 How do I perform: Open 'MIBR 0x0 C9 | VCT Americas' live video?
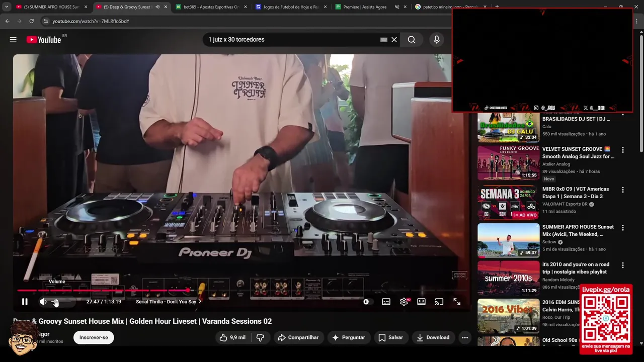tap(576, 193)
